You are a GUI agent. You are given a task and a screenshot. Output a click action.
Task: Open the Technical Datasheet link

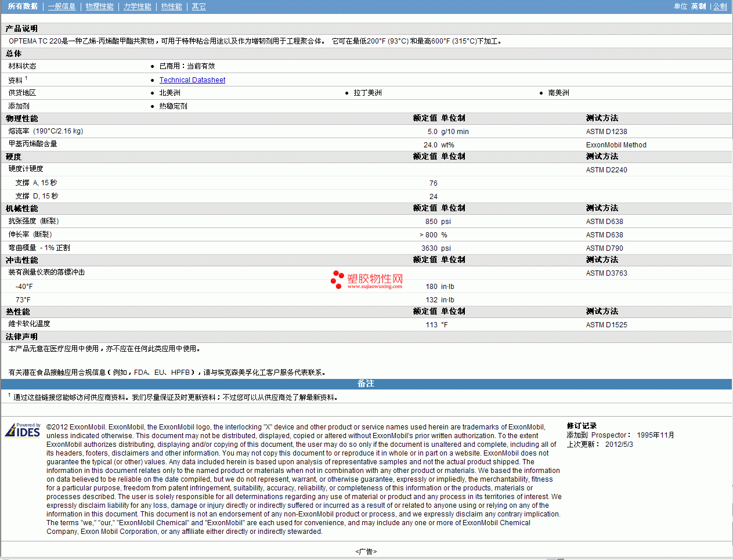(x=192, y=80)
